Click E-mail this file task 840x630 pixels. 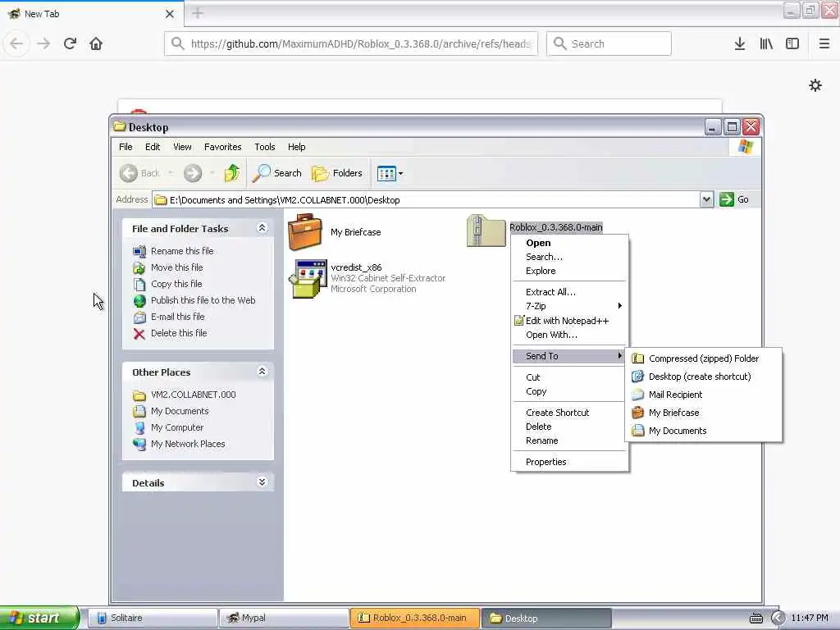[177, 317]
